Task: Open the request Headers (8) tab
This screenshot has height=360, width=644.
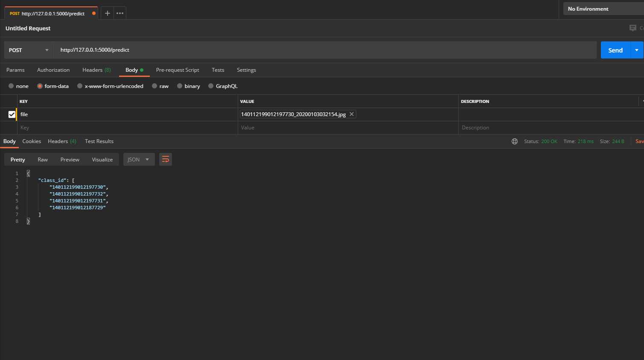Action: point(96,70)
